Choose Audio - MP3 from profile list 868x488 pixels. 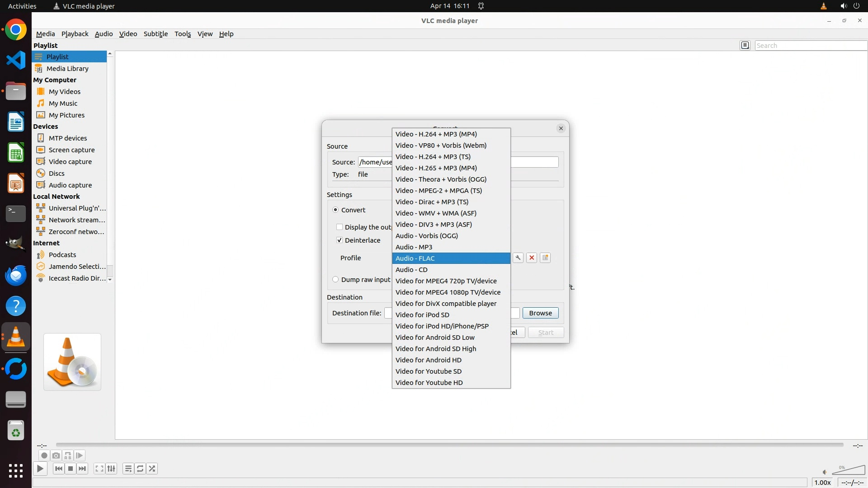[x=414, y=247]
